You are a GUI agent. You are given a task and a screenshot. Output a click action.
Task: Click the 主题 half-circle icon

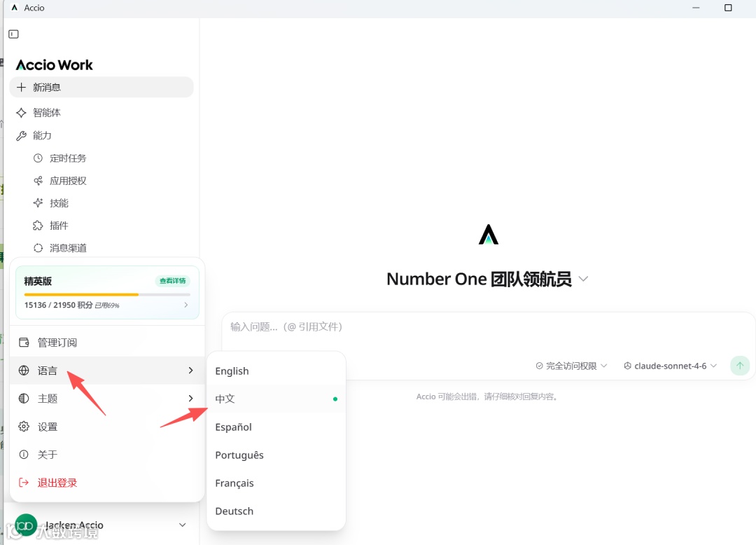tap(24, 399)
